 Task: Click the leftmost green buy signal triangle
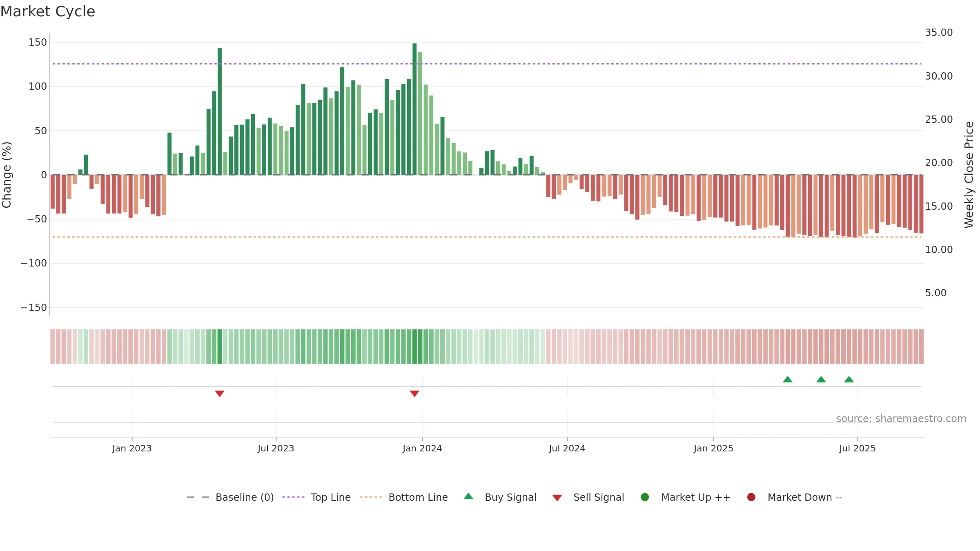(x=788, y=380)
